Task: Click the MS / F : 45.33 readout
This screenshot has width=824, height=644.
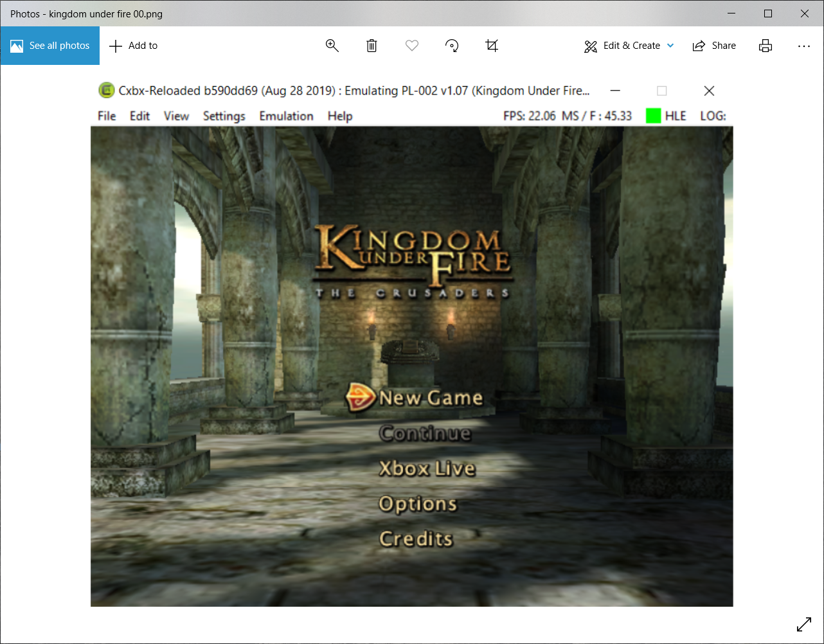Action: [x=596, y=116]
